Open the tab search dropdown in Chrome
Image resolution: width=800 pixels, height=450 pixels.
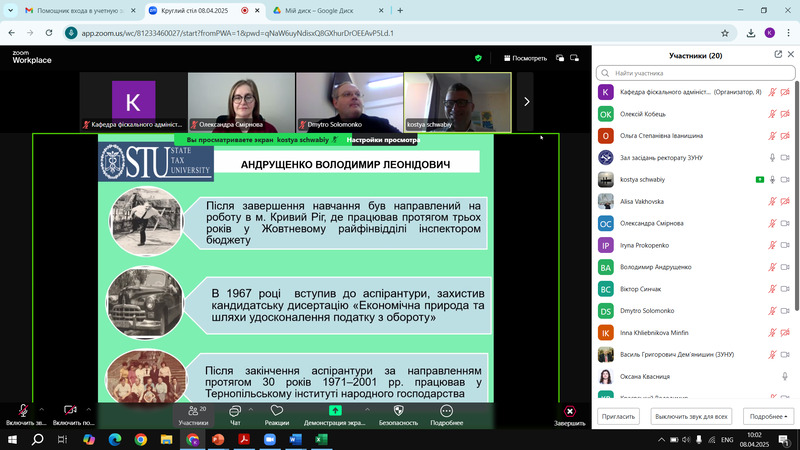(x=10, y=10)
